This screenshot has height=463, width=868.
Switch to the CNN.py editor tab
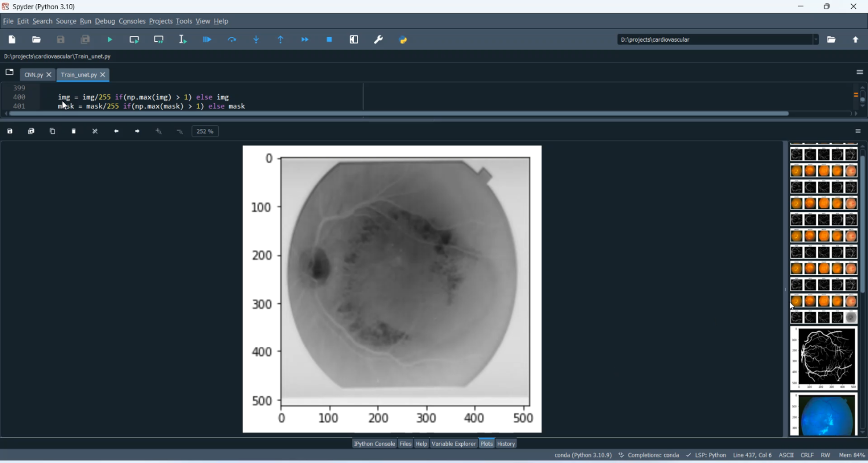(34, 75)
